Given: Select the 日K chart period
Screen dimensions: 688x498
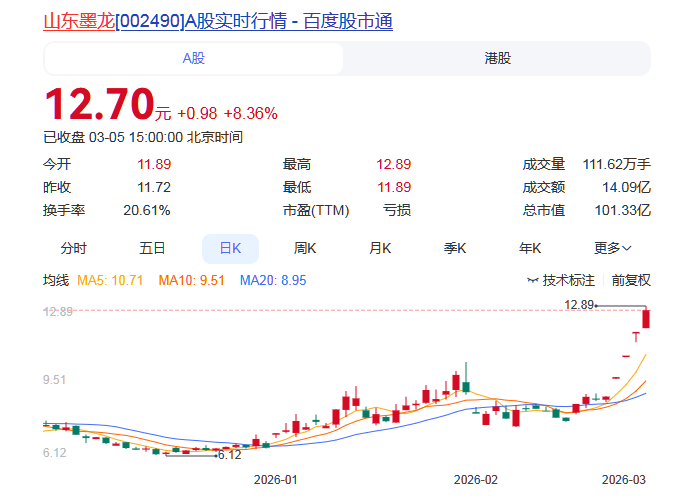Looking at the screenshot, I should (230, 248).
